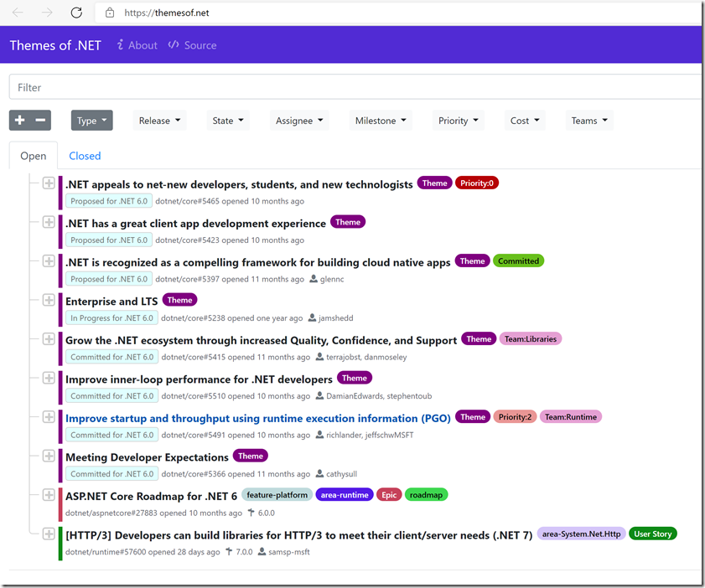Screen dimensions: 705x588
Task: Click the Team:Libraries label
Action: [531, 339]
